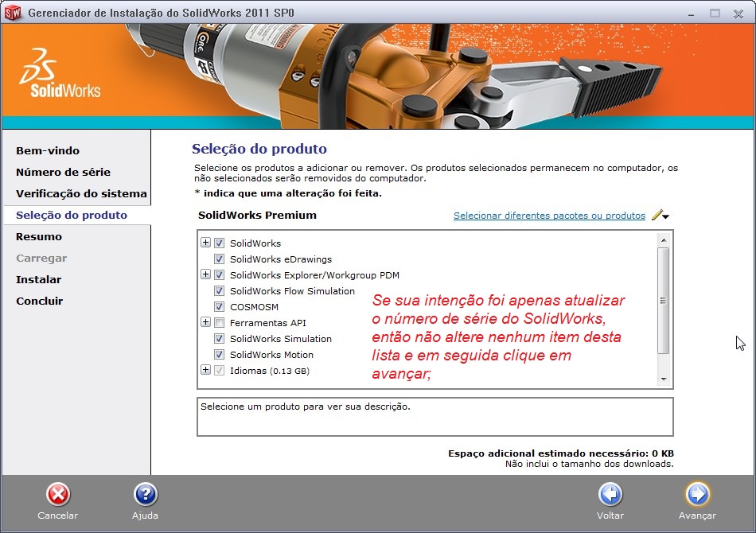Uncheck the COSMOSM checkbox

[x=219, y=306]
